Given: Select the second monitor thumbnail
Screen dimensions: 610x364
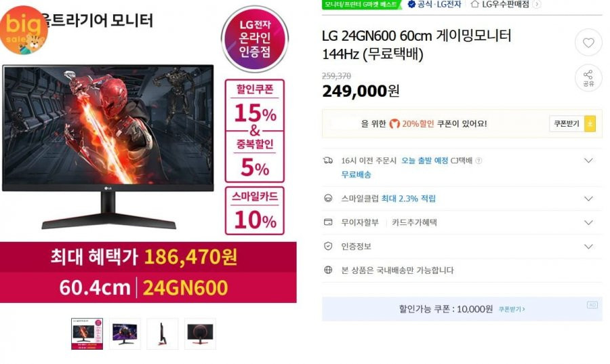Looking at the screenshot, I should point(125,333).
